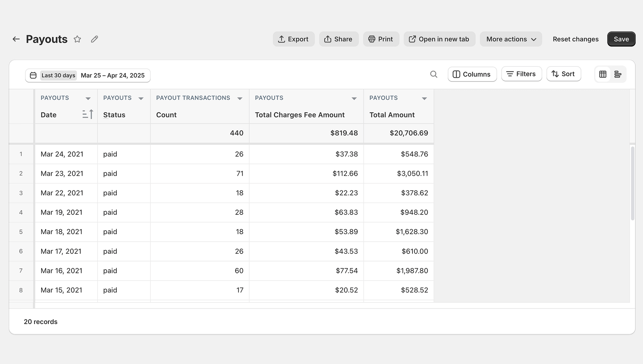Open dropdown arrow on Status column

(x=141, y=98)
